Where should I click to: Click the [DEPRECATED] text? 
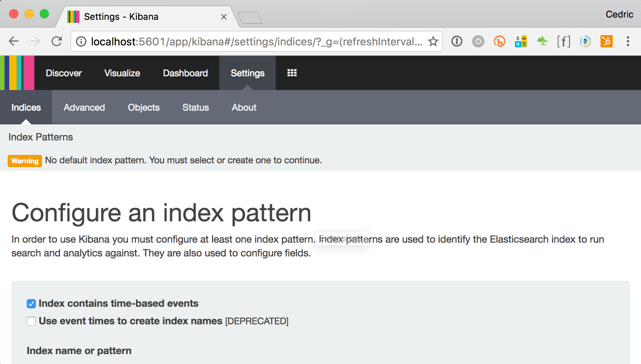[257, 321]
